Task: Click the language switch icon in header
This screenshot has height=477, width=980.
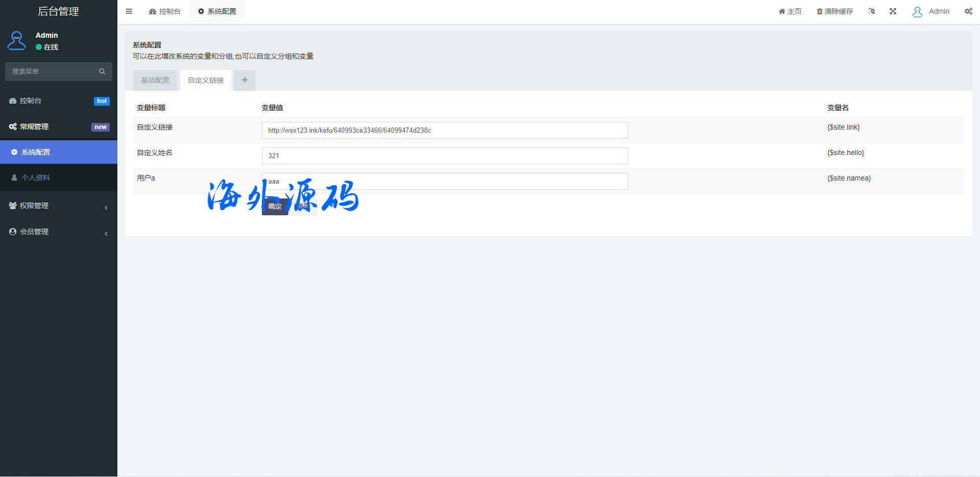Action: pyautogui.click(x=871, y=11)
